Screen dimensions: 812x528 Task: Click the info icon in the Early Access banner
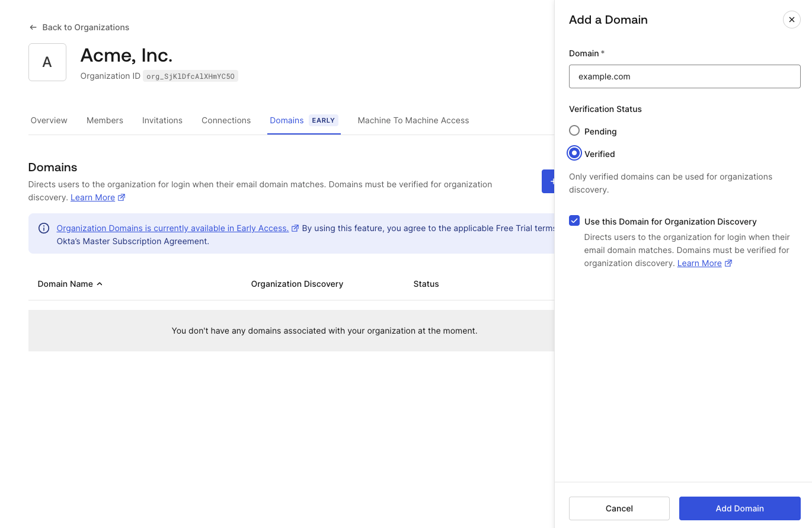coord(44,228)
